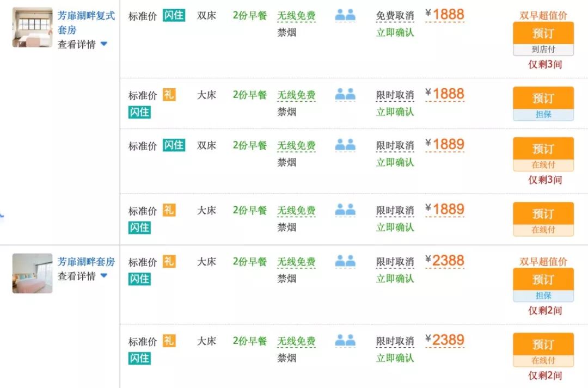The height and width of the screenshot is (388, 588).
Task: Open the 无线免费 WiFi details in the ¥2389 row
Action: pyautogui.click(x=296, y=341)
